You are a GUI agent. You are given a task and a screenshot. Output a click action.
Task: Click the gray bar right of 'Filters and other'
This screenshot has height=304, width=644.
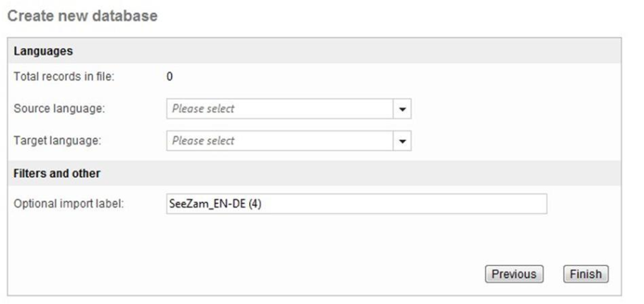(x=358, y=173)
